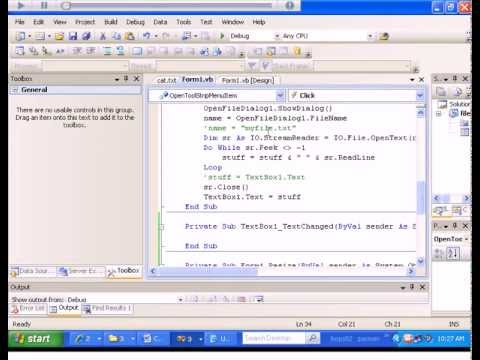Click the Complete Word icon in editor toolbar
The height and width of the screenshot is (360, 480).
click(x=60, y=51)
